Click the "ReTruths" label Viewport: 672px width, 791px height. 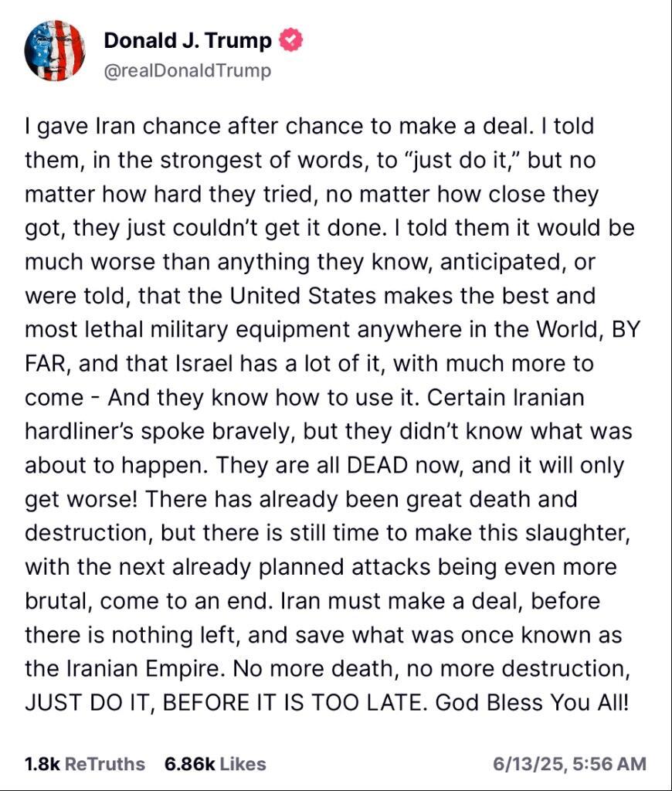(105, 764)
